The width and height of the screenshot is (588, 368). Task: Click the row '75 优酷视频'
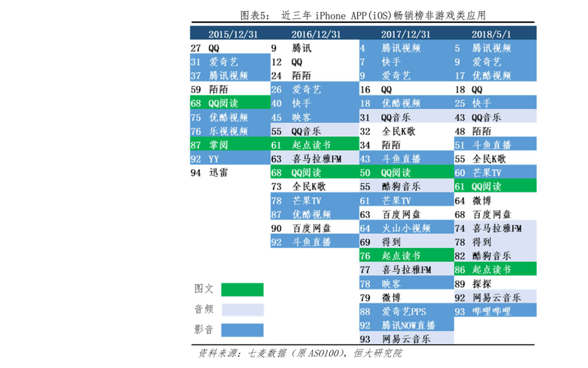click(x=230, y=117)
